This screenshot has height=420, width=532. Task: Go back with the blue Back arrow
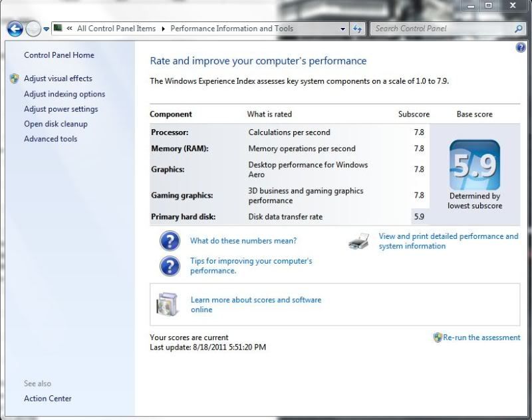coord(15,29)
